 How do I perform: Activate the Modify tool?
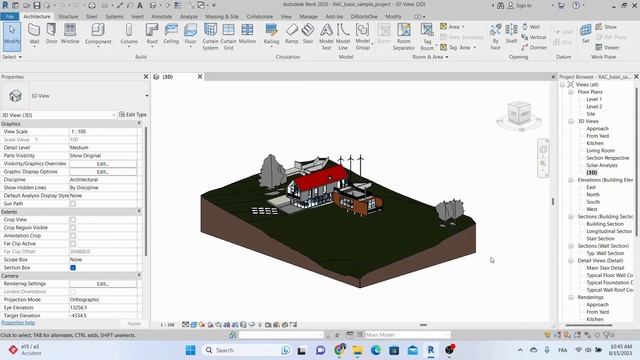pyautogui.click(x=12, y=36)
